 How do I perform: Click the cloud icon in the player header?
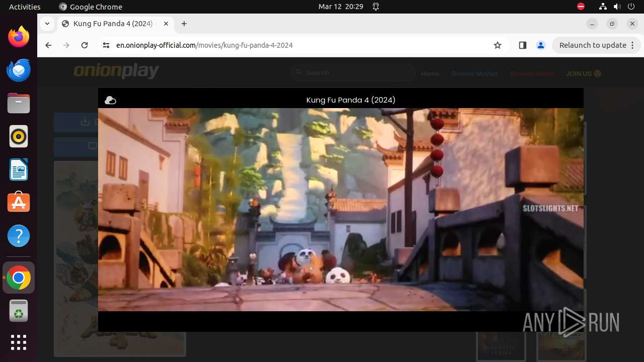pyautogui.click(x=110, y=101)
